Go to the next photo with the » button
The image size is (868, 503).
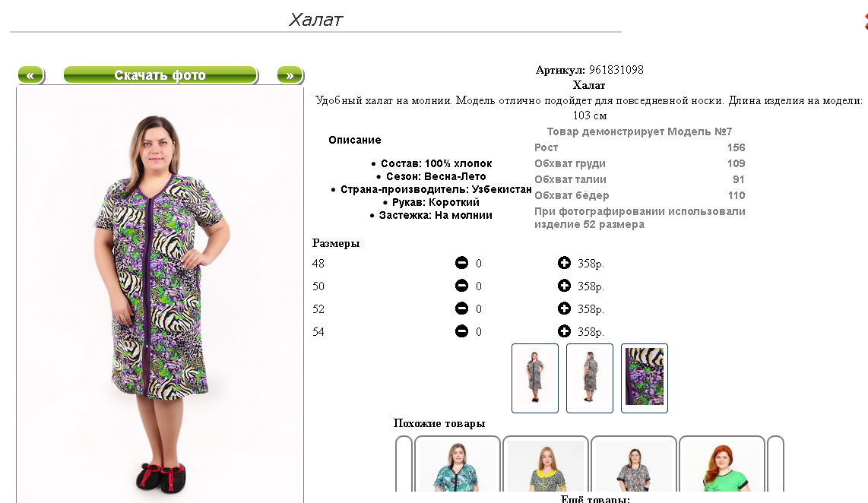(290, 74)
